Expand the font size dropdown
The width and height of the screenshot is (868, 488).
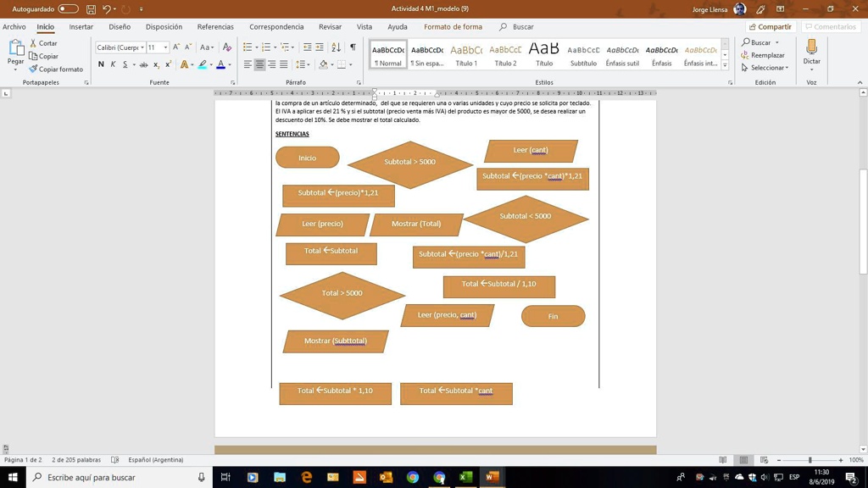(164, 47)
